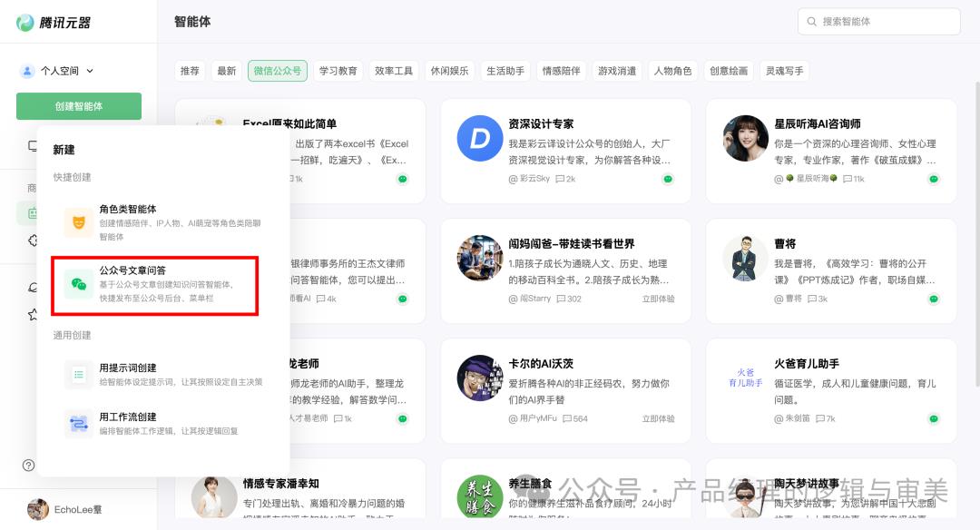The width and height of the screenshot is (980, 530).
Task: Open the 效率工具 category tab
Action: (394, 71)
